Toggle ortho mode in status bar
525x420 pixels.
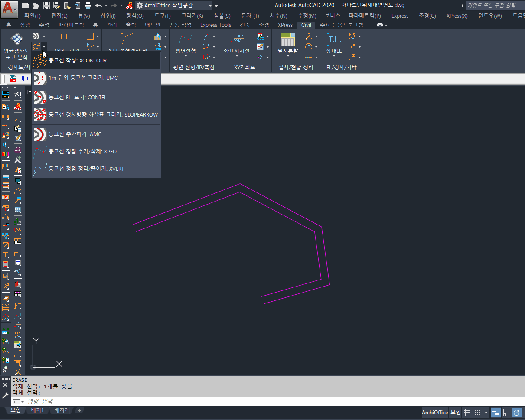[506, 412]
